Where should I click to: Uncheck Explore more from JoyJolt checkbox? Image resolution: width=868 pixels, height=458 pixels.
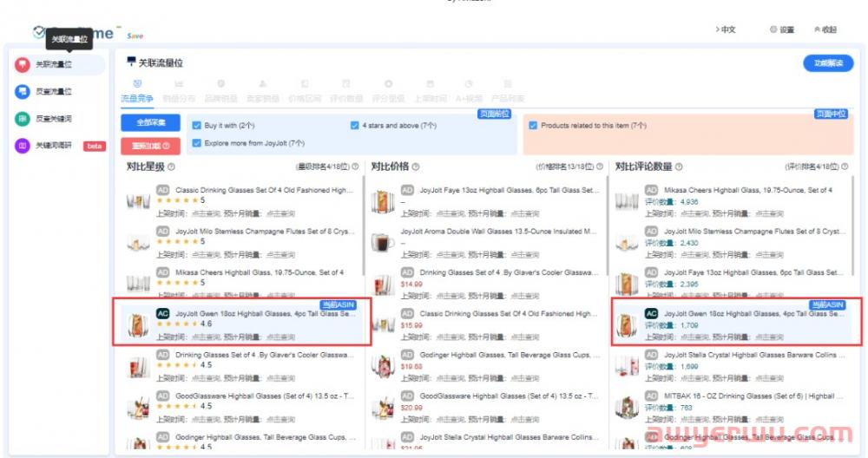pyautogui.click(x=196, y=143)
